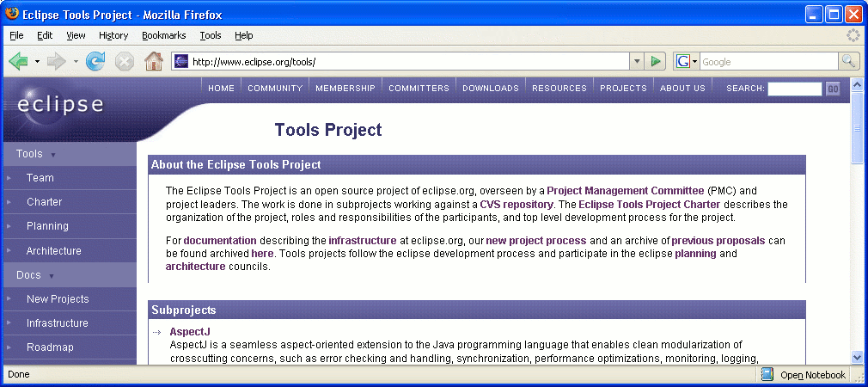Open the RESOURCES navigation link
This screenshot has width=868, height=387.
(559, 88)
